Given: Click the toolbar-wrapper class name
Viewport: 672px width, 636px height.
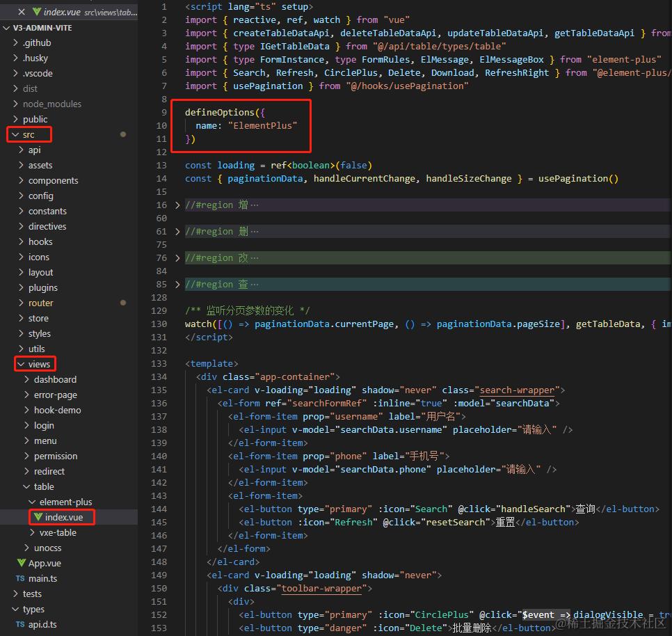Looking at the screenshot, I should pos(321,589).
